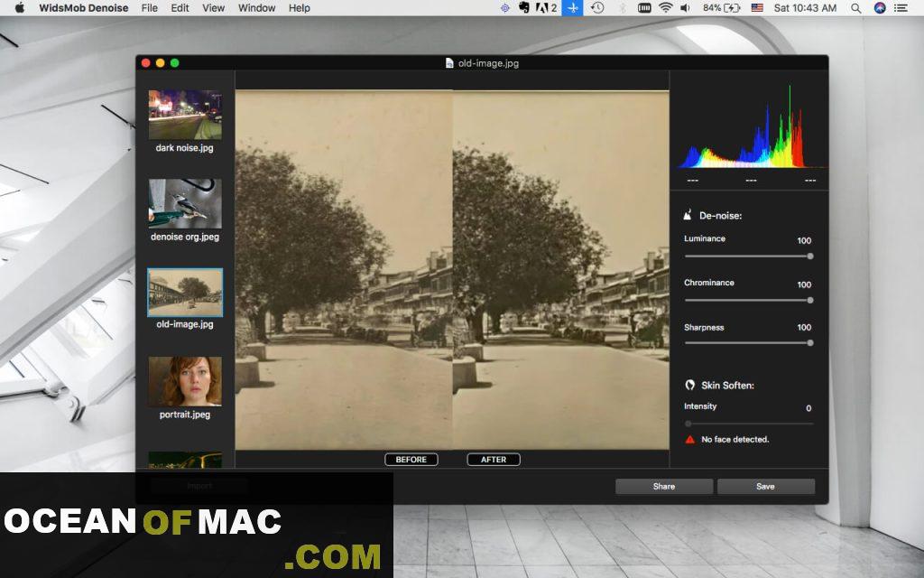
Task: Click the Skin Soften face icon
Action: (x=689, y=385)
